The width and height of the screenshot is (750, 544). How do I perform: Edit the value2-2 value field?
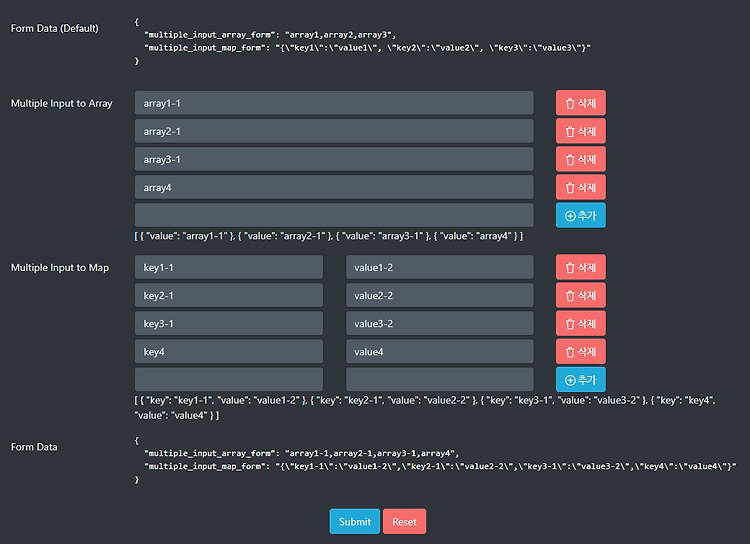point(440,295)
